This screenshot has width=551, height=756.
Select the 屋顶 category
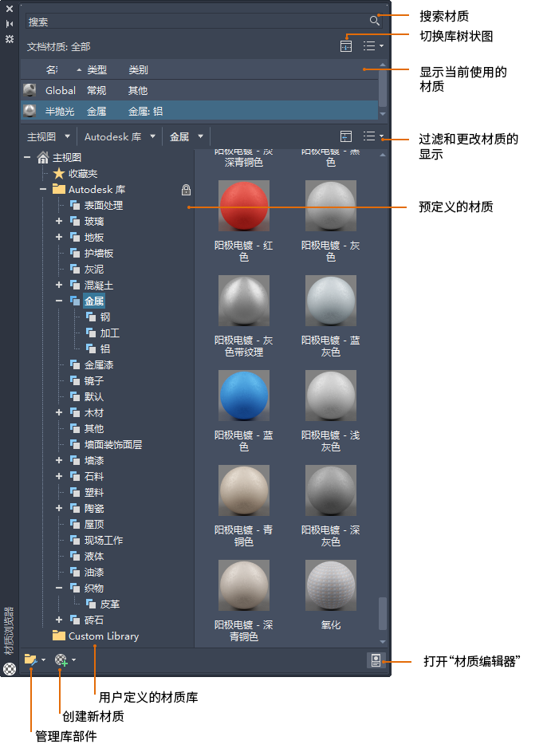pyautogui.click(x=87, y=524)
